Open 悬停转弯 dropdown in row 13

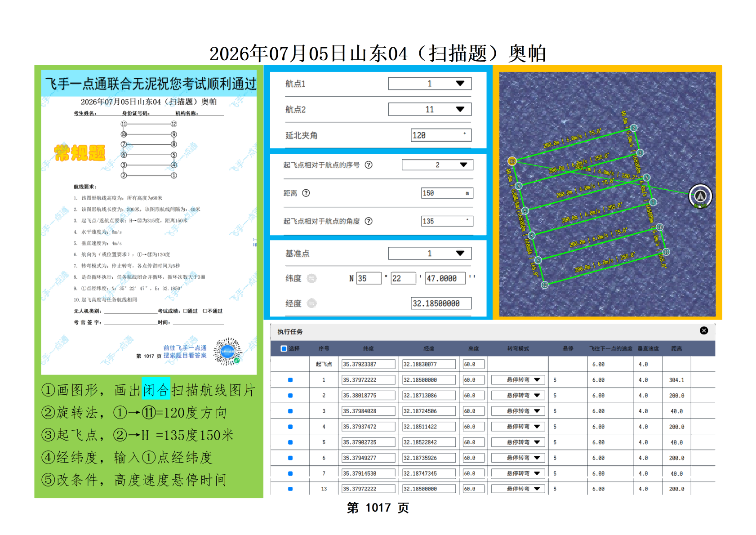point(518,489)
